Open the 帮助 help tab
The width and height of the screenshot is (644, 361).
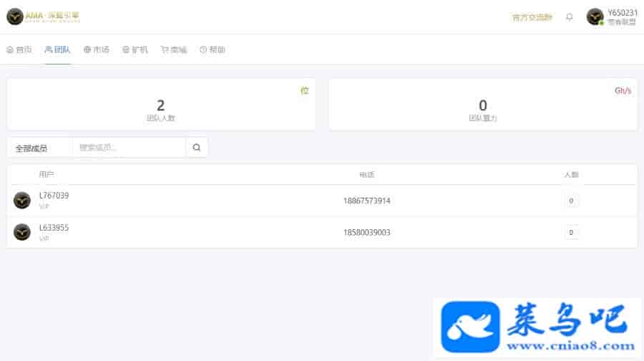[x=213, y=49]
